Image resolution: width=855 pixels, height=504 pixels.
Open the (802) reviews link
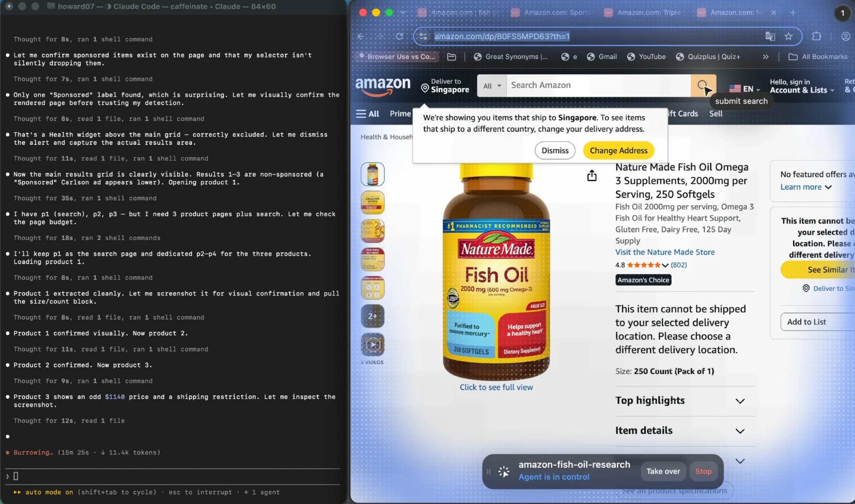pos(679,265)
